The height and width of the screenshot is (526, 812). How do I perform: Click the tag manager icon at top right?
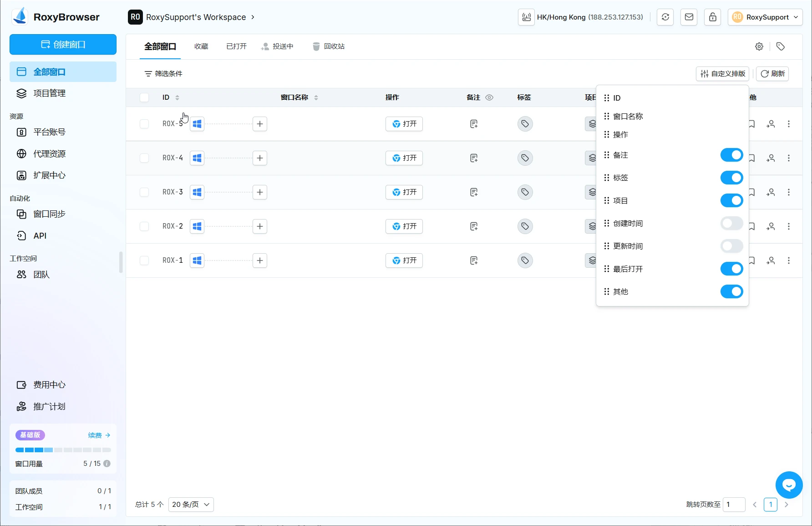(x=780, y=46)
